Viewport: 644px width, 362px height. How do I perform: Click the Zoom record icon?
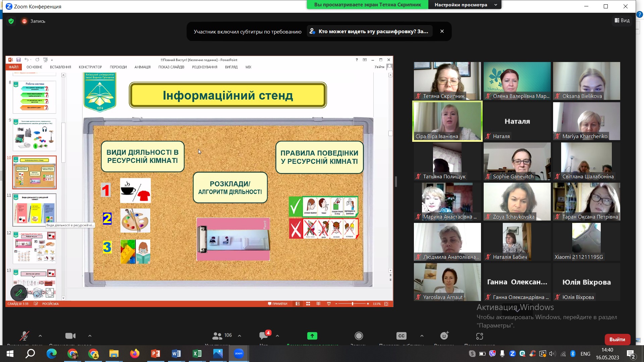pos(359,336)
